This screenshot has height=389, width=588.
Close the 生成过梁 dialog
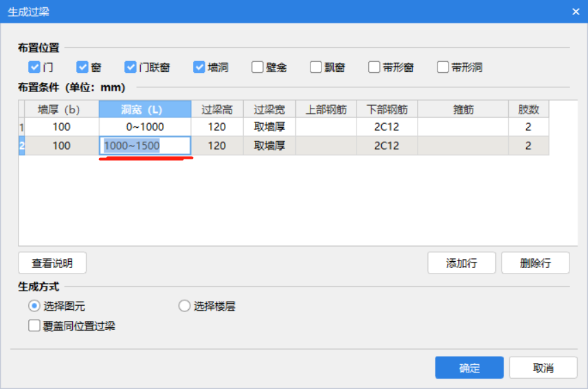click(x=576, y=12)
